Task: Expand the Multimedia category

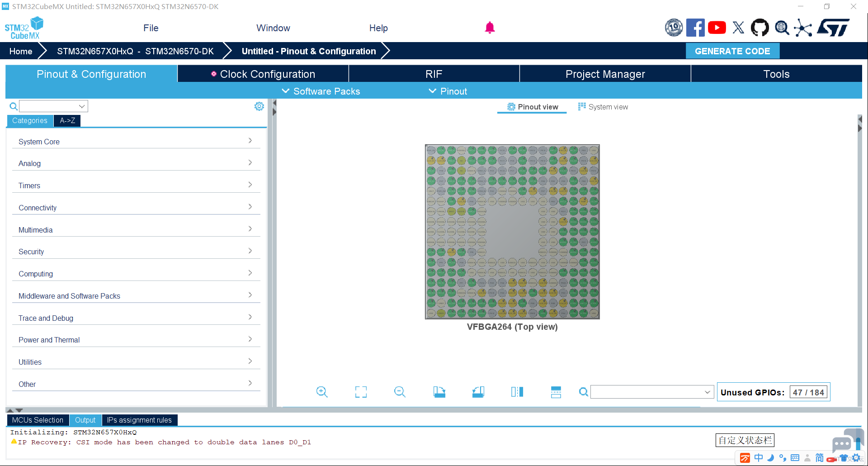Action: (x=136, y=230)
